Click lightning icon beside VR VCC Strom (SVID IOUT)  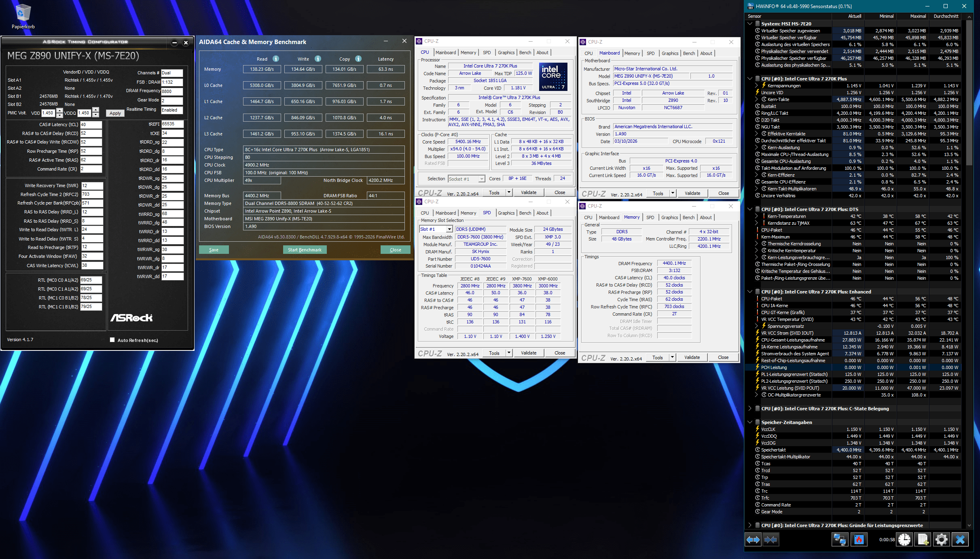[757, 333]
